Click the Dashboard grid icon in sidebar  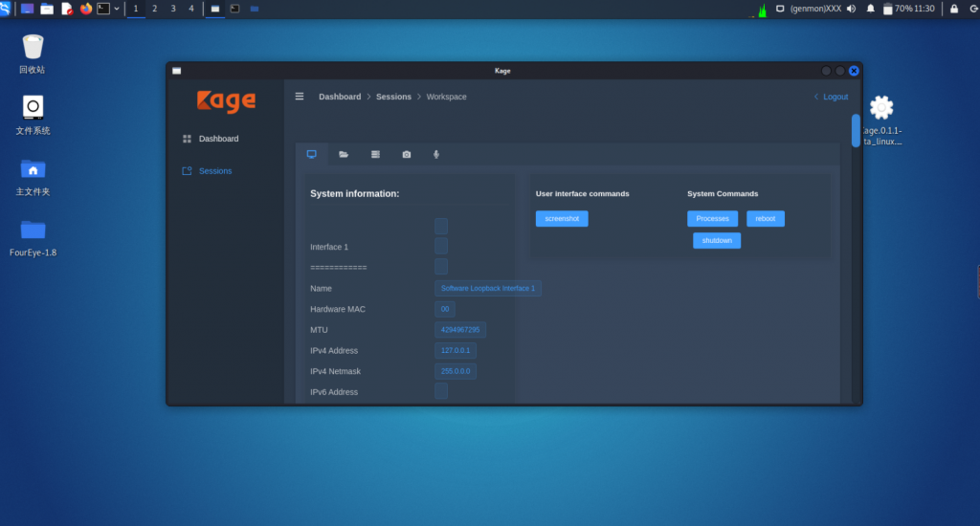click(x=187, y=139)
